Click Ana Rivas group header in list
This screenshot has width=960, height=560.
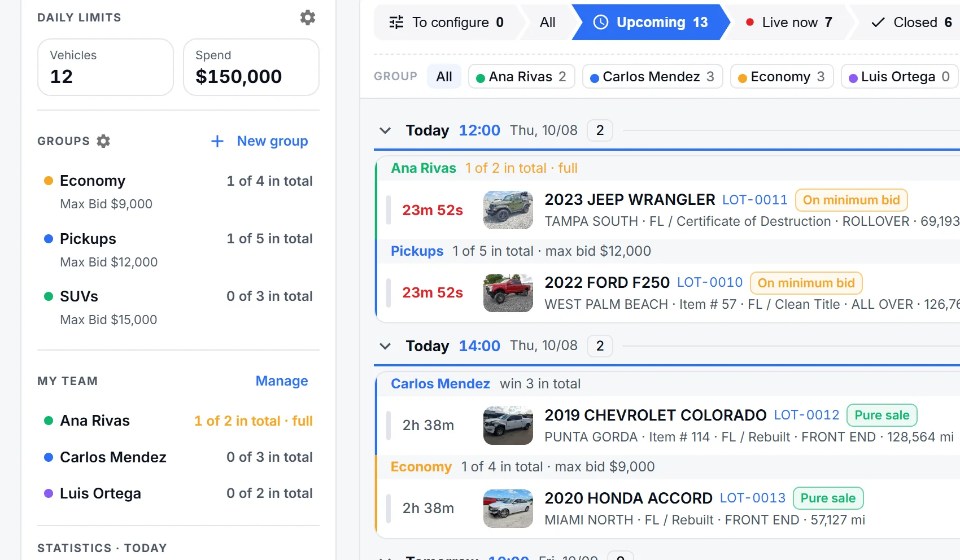tap(424, 168)
